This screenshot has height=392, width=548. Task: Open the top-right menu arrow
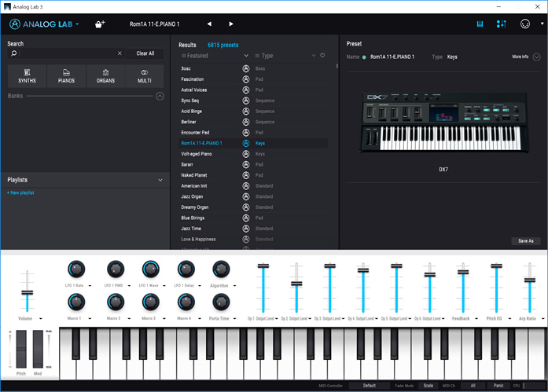coord(542,24)
